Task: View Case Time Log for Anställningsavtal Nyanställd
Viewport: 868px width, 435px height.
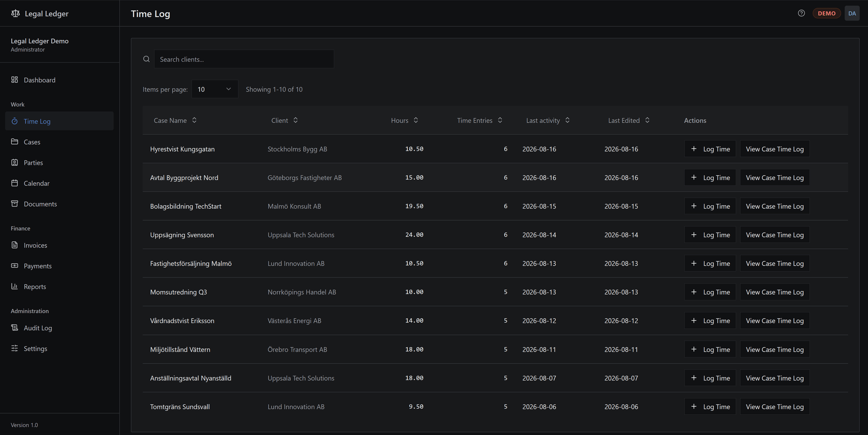Action: 775,378
